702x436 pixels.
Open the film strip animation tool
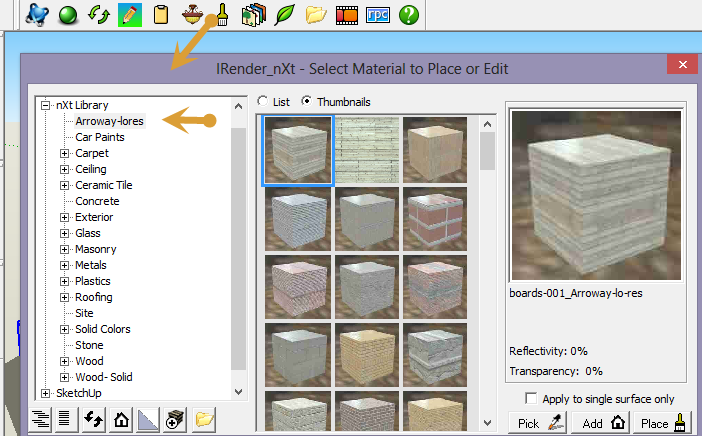coord(347,15)
